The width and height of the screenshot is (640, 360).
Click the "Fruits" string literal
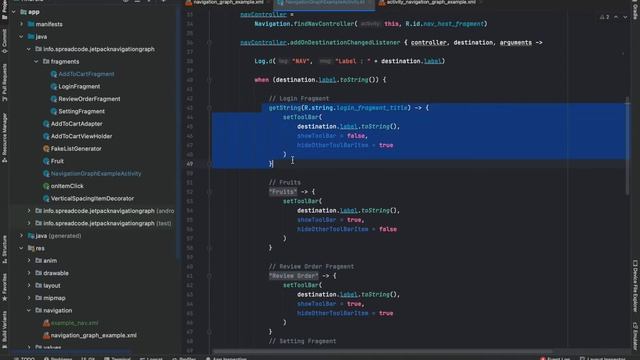(x=283, y=192)
